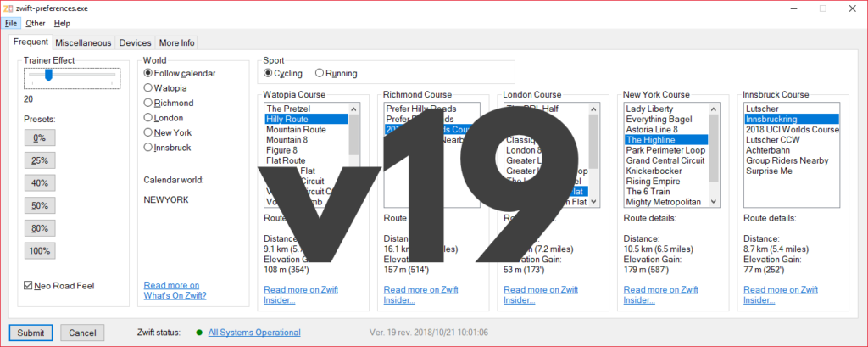
Task: Select Lutscher CCW route
Action: [x=792, y=140]
